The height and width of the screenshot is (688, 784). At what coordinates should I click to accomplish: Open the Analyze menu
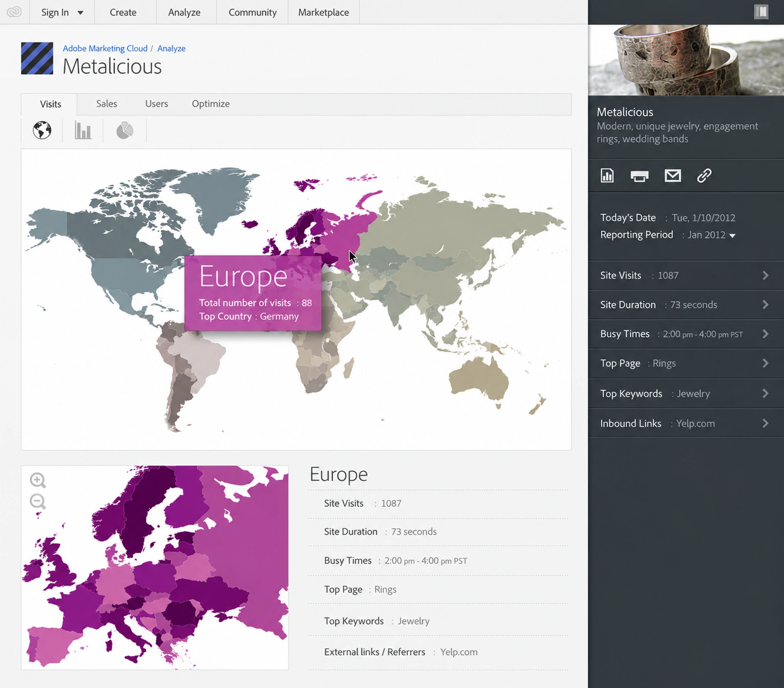coord(184,12)
